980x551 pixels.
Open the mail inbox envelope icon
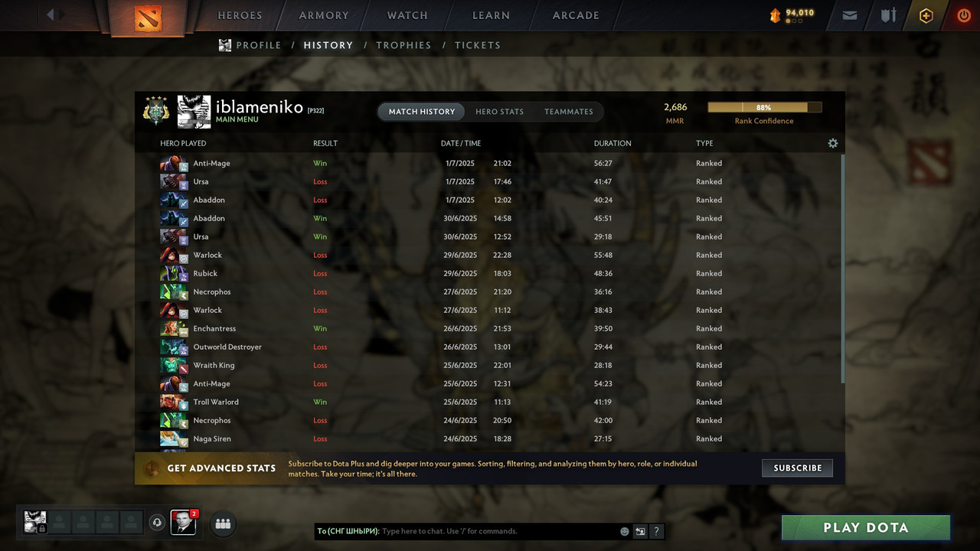(850, 15)
